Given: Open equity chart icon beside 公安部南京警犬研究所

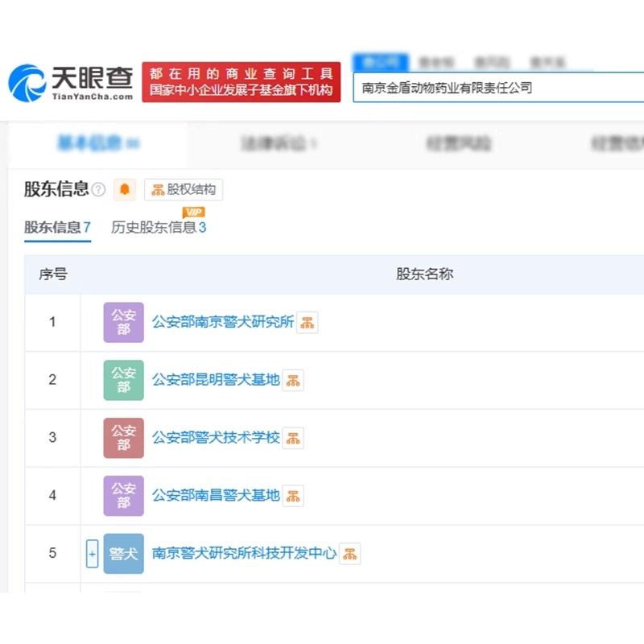Looking at the screenshot, I should pos(307,323).
